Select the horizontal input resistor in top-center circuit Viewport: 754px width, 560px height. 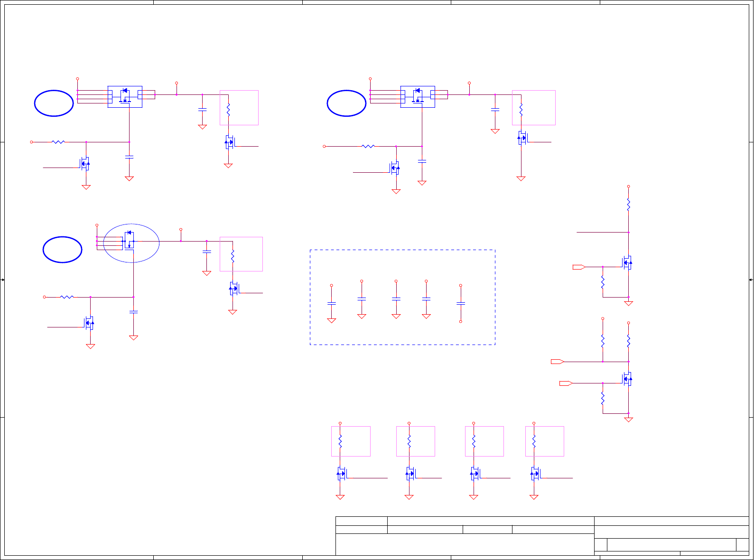pyautogui.click(x=368, y=146)
